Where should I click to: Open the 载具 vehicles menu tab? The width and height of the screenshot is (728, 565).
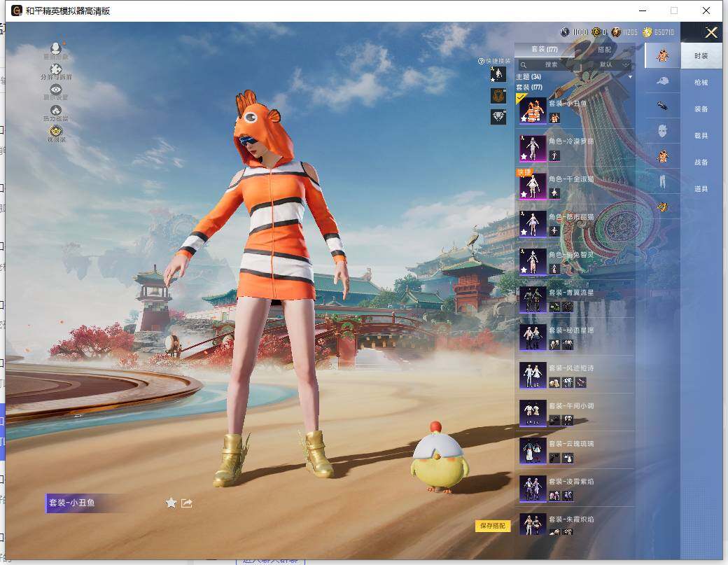701,136
